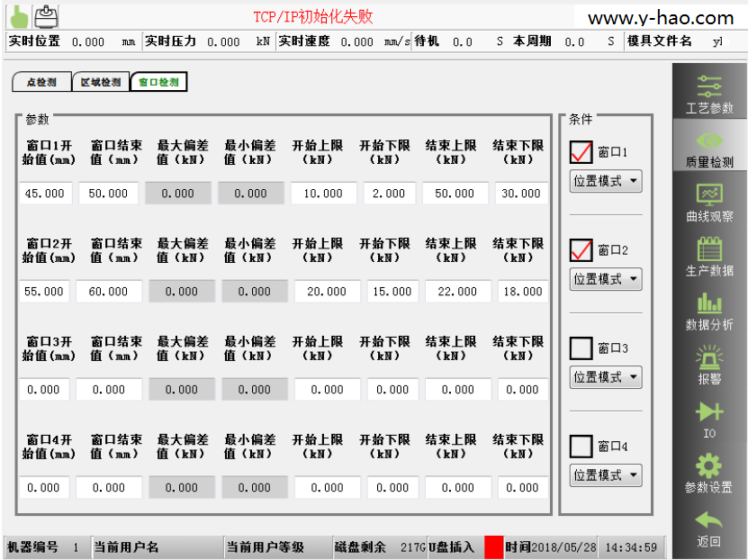Select 质量检测 eye icon in sidebar
The height and width of the screenshot is (560, 748).
pos(709,141)
